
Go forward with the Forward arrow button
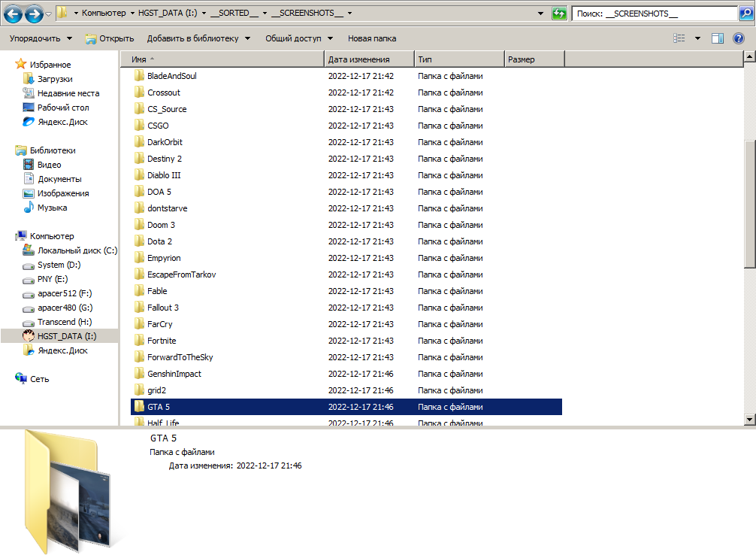click(x=34, y=14)
